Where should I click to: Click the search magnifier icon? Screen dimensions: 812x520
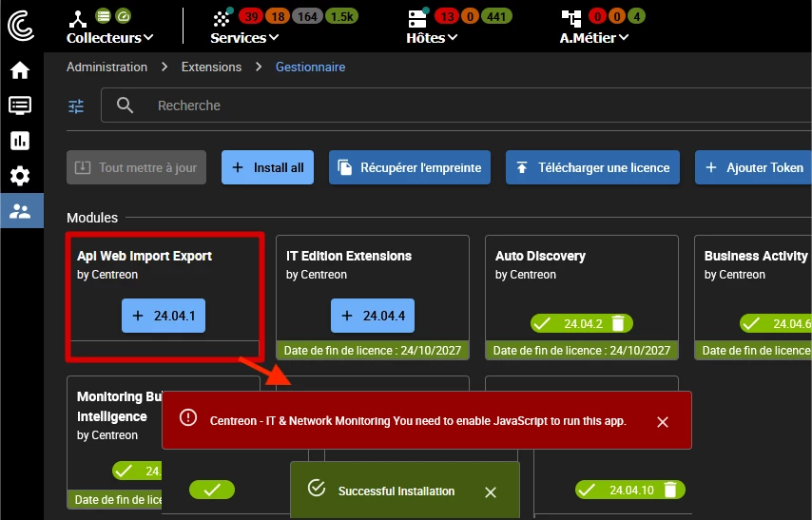pyautogui.click(x=125, y=106)
